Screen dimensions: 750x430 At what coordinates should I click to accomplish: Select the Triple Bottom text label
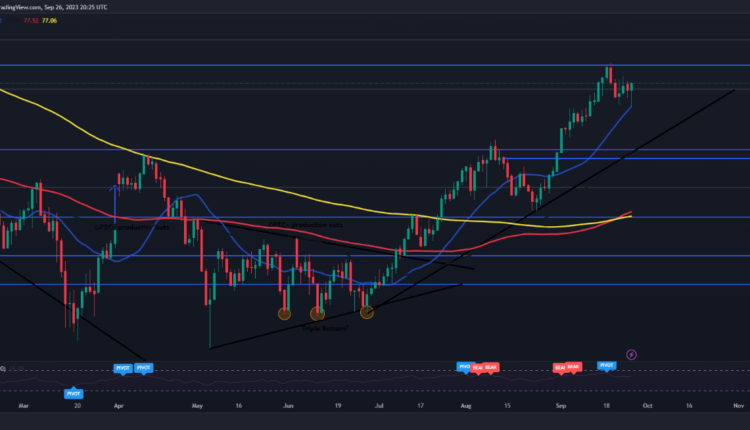(322, 328)
